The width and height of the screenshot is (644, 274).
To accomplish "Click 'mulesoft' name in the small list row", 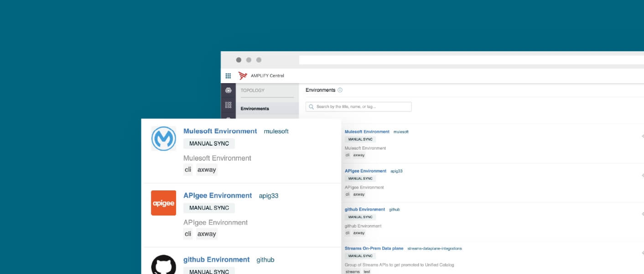I will (401, 132).
